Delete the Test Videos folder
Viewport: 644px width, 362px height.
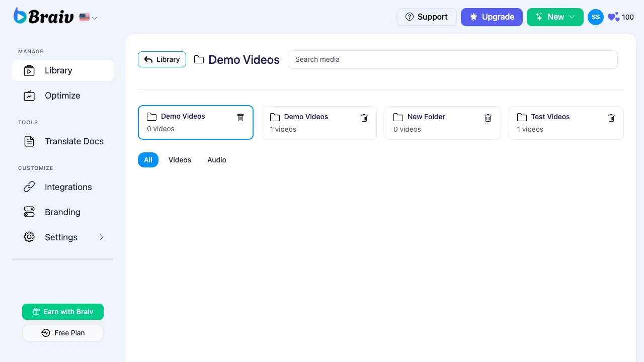[611, 118]
